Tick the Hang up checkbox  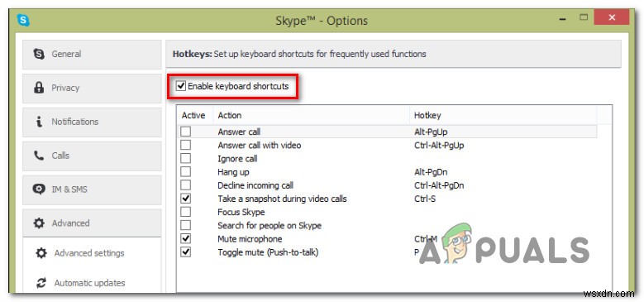click(186, 172)
